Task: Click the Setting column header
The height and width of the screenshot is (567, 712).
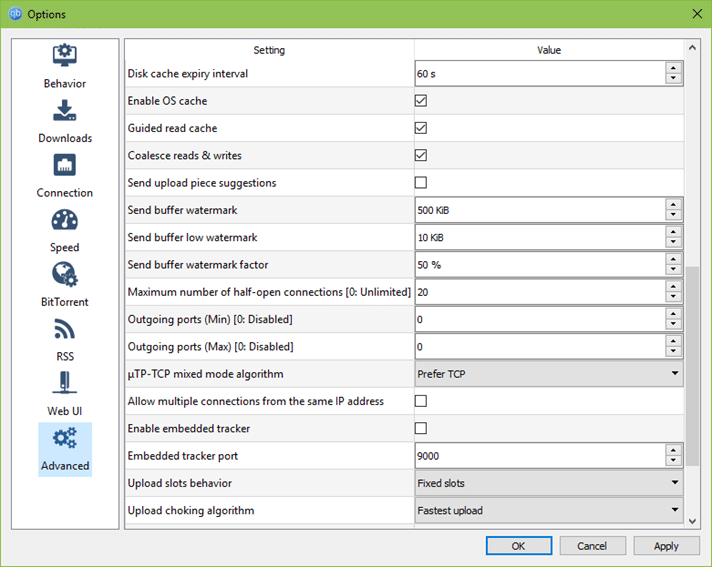Action: (269, 50)
